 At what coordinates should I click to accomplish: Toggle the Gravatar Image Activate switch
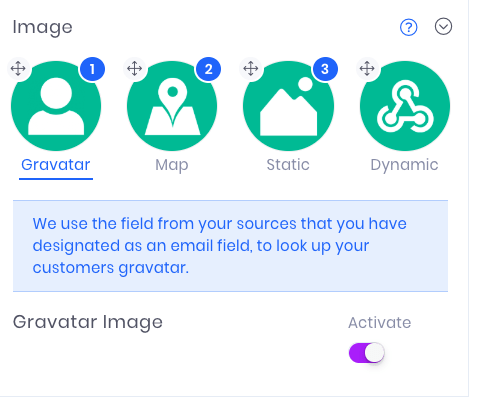coord(367,353)
